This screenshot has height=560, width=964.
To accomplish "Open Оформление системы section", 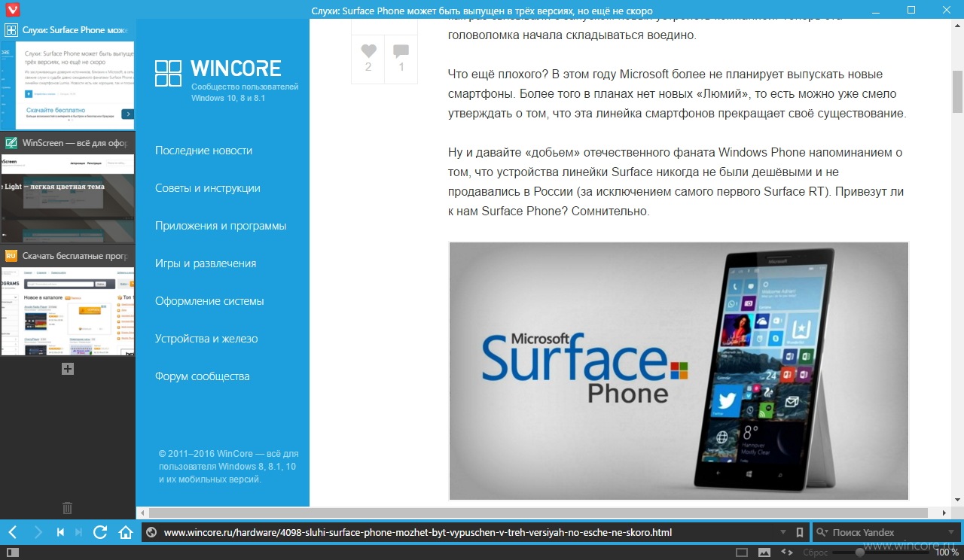I will [x=209, y=301].
